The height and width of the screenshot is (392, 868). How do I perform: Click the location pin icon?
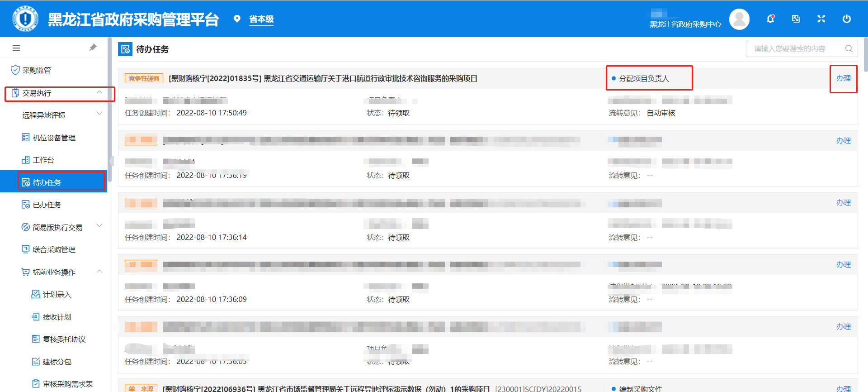tap(237, 19)
